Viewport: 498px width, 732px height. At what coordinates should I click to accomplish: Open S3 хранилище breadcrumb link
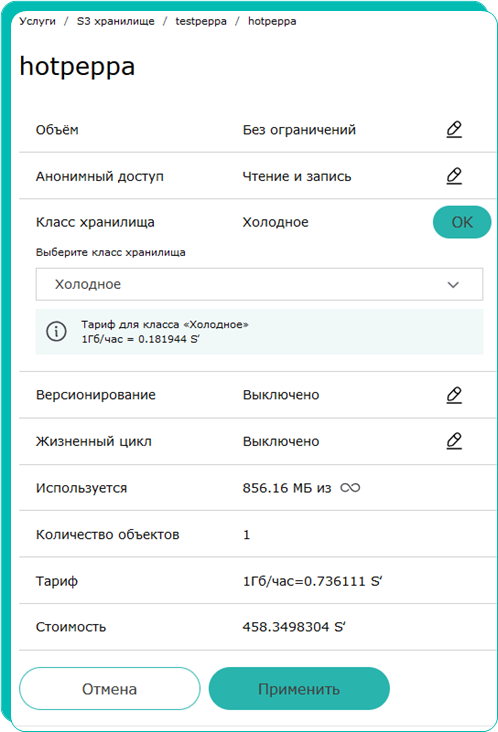coord(115,21)
